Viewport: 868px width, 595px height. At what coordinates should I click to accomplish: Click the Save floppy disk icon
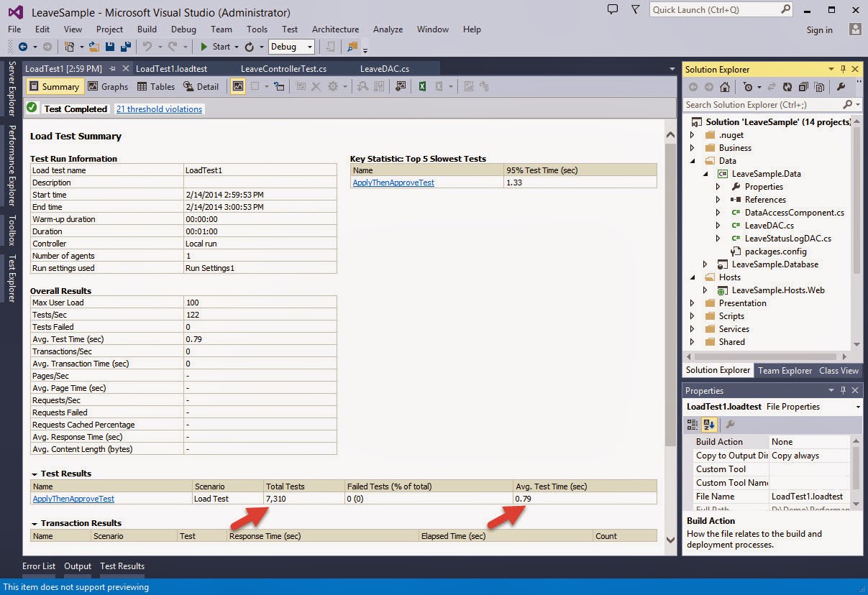point(110,47)
